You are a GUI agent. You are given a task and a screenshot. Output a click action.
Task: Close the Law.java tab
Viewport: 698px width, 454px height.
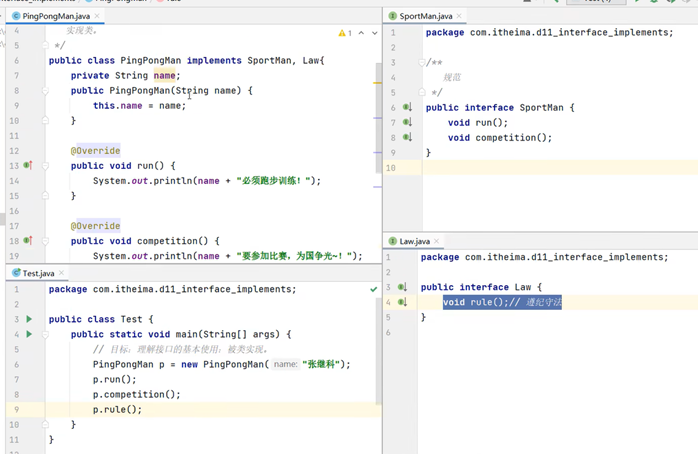[436, 241]
